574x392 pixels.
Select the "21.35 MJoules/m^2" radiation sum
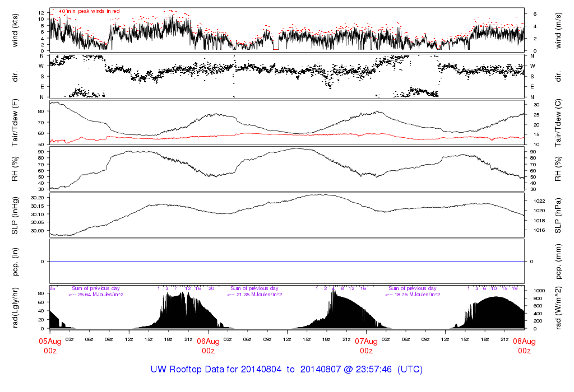click(259, 295)
